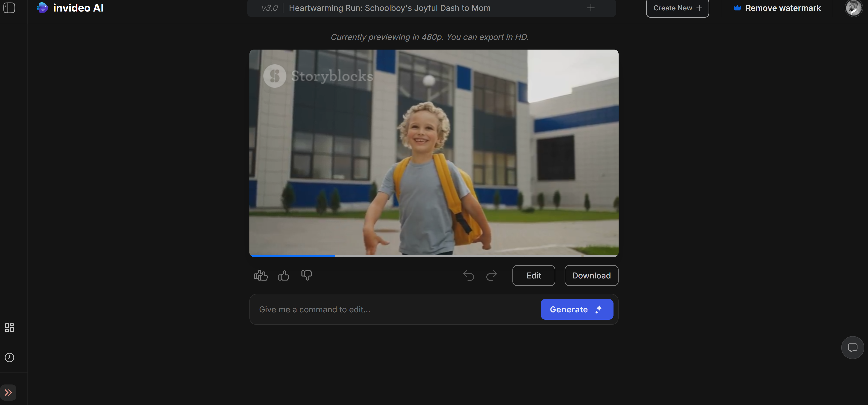Toggle watermark removal with the crown option
Screen dimensions: 868x405
pyautogui.click(x=777, y=8)
